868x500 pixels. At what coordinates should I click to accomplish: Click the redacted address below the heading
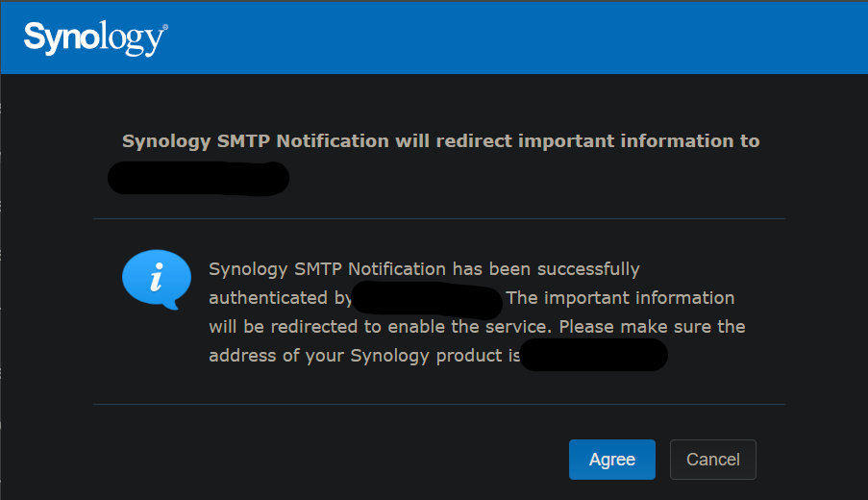point(198,178)
